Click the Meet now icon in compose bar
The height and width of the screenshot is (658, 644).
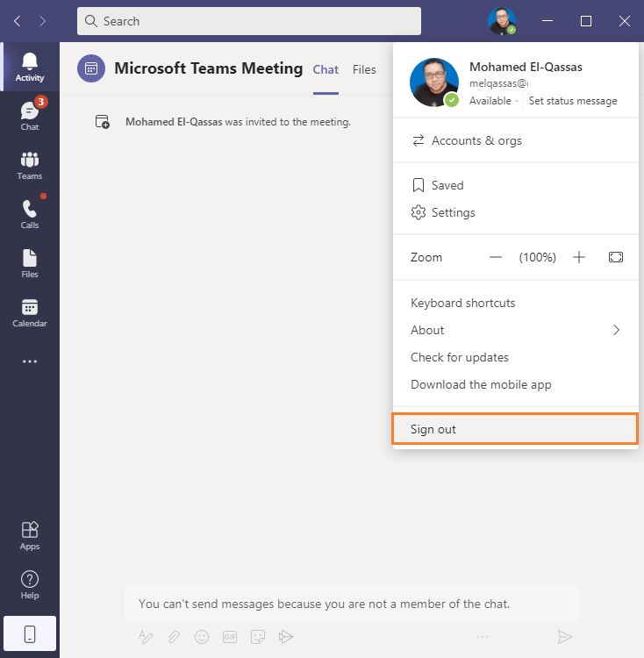286,637
